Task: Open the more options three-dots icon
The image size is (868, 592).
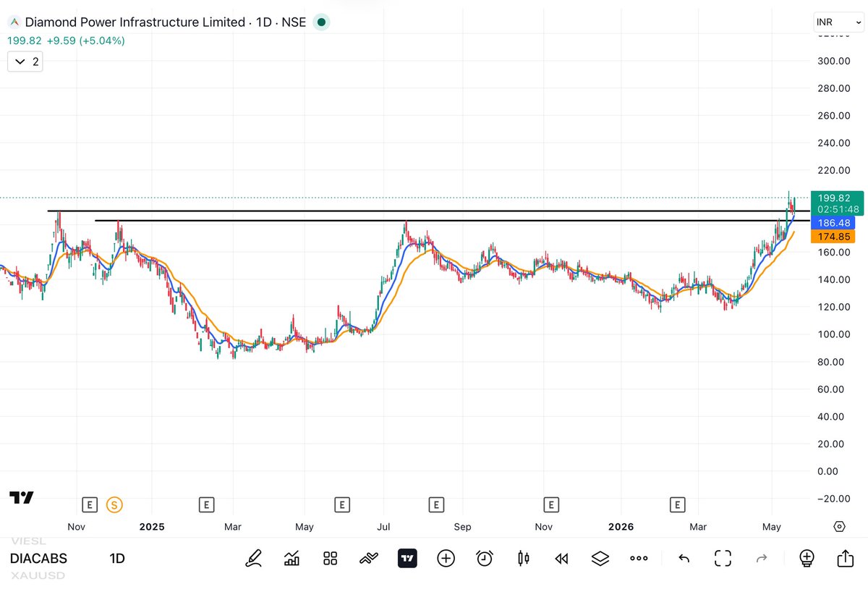Action: (639, 558)
